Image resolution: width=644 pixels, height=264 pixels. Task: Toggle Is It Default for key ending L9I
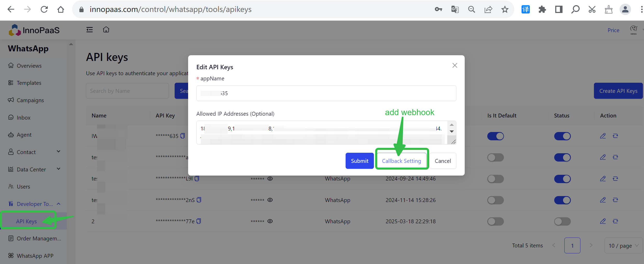click(495, 179)
